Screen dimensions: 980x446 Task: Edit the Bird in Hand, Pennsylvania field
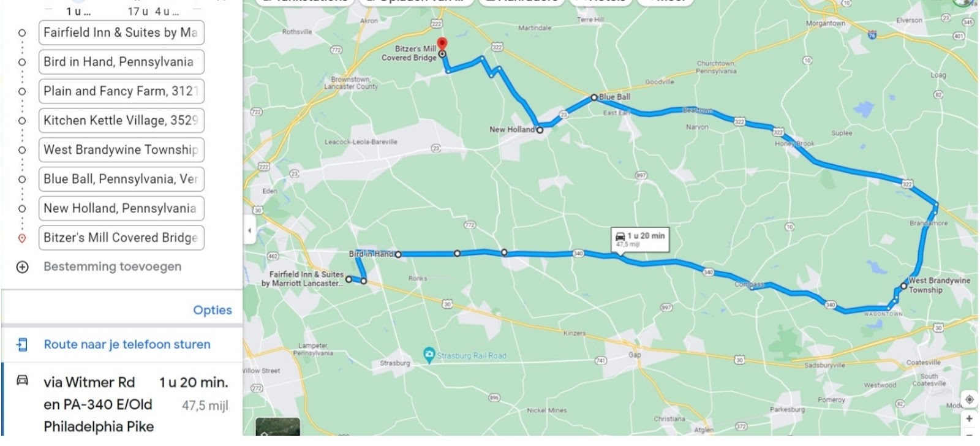[x=121, y=62]
